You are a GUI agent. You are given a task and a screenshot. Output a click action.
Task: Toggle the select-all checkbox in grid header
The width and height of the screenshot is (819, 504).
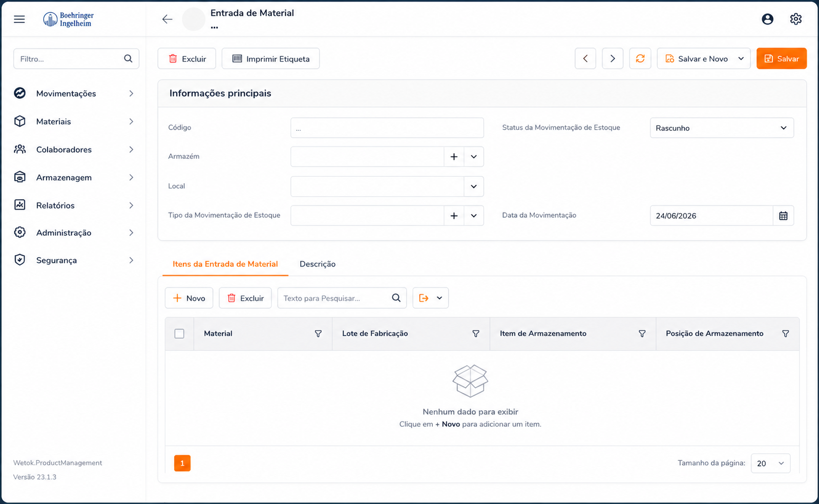[x=179, y=333]
